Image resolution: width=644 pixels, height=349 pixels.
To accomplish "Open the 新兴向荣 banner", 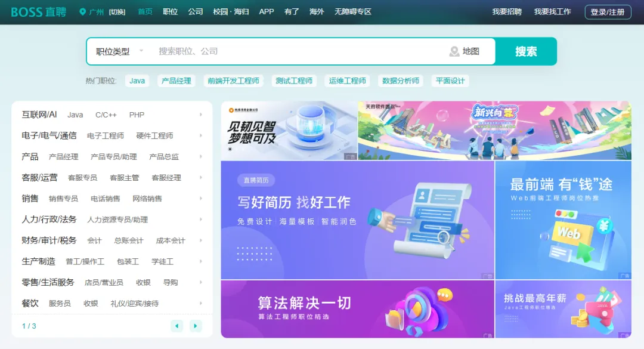I will (x=494, y=131).
